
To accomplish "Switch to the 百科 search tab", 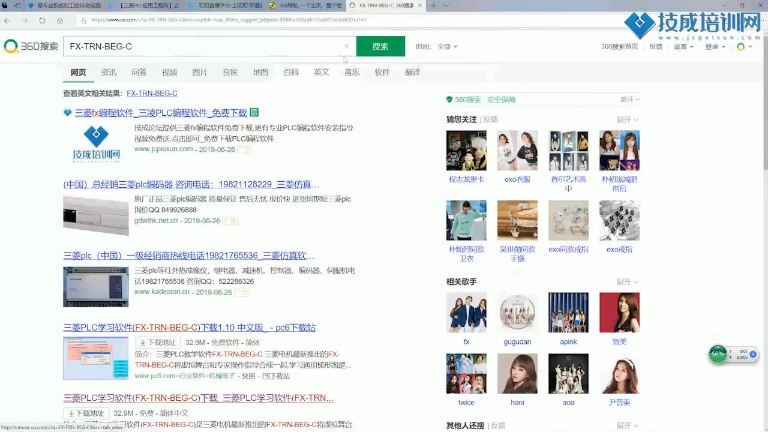I will point(291,72).
